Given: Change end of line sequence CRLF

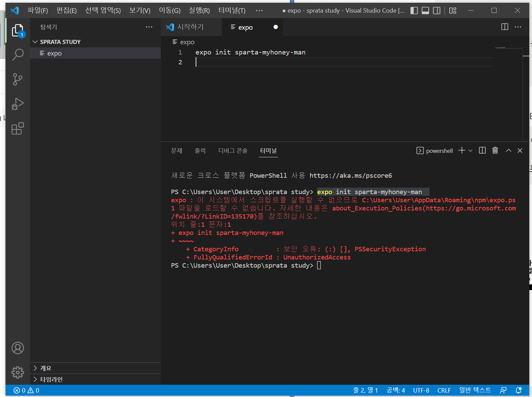Looking at the screenshot, I should click(444, 390).
